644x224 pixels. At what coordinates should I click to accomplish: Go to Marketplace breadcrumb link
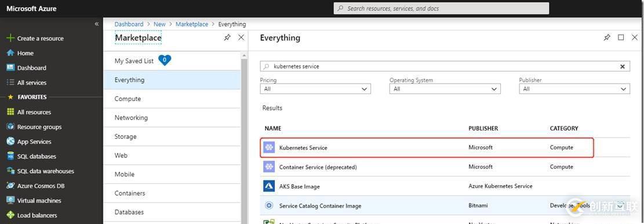pos(192,24)
